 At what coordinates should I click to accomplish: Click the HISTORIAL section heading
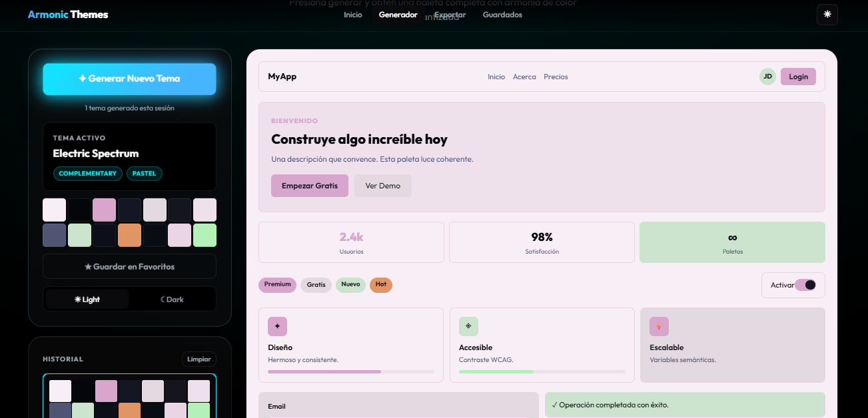tap(63, 359)
